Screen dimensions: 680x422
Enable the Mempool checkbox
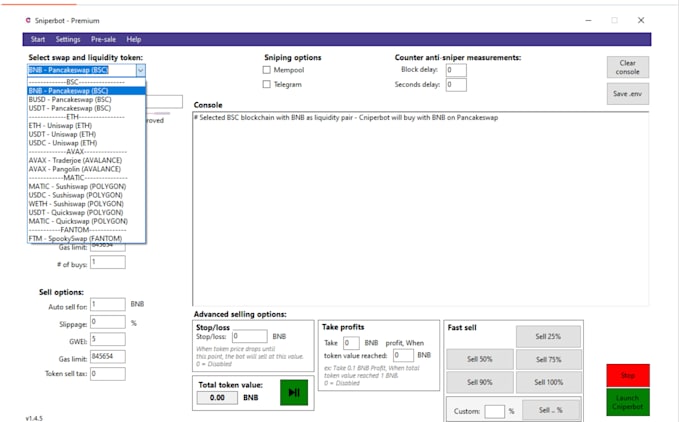point(267,70)
